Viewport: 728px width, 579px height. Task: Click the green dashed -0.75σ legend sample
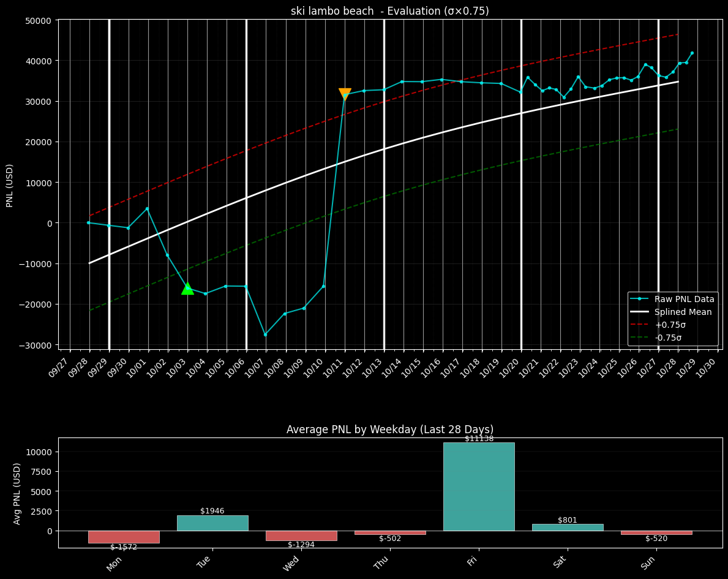click(640, 338)
